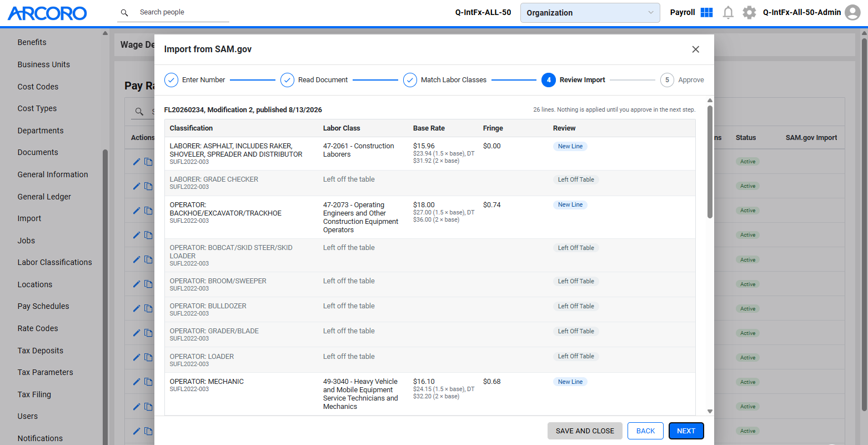
Task: Click the Q-IntFx-All-50-Admin user name
Action: tap(802, 12)
